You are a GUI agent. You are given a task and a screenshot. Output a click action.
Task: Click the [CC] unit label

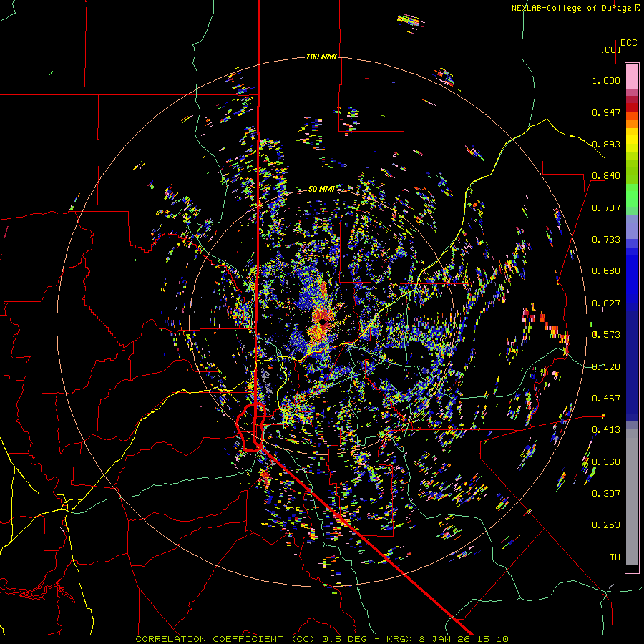pyautogui.click(x=610, y=49)
